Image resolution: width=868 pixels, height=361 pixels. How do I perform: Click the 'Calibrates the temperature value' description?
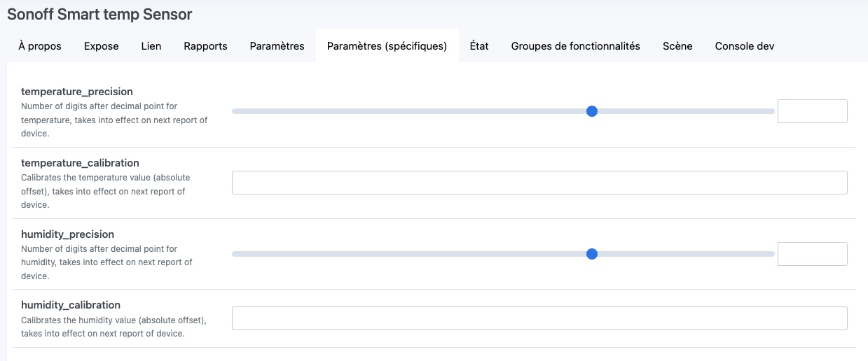105,191
